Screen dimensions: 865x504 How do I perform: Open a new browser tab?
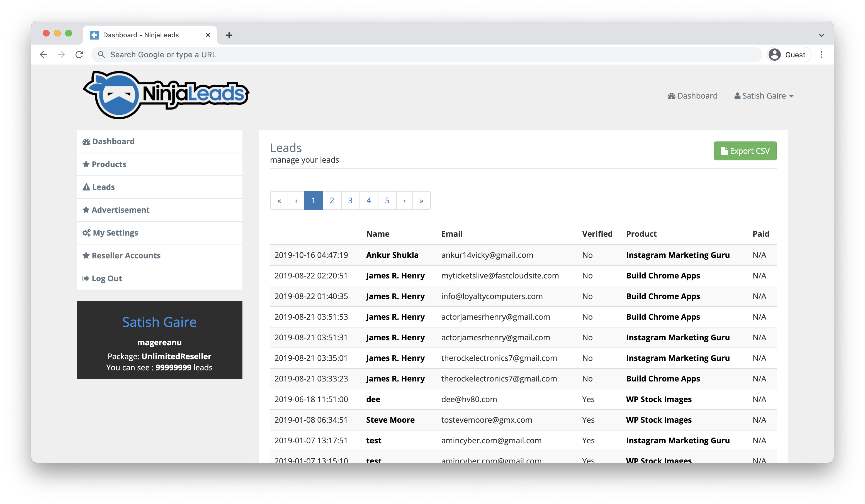pos(229,35)
